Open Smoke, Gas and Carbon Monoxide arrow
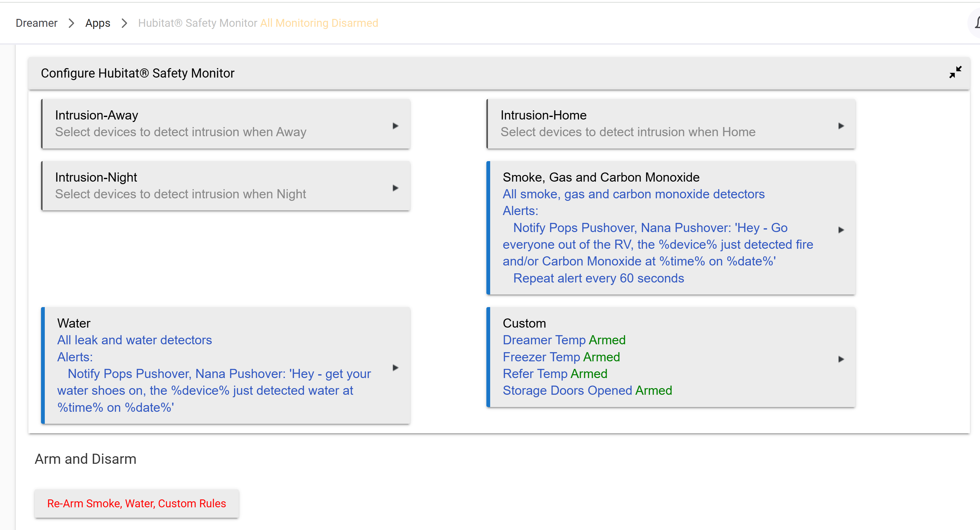The height and width of the screenshot is (530, 980). [x=841, y=230]
